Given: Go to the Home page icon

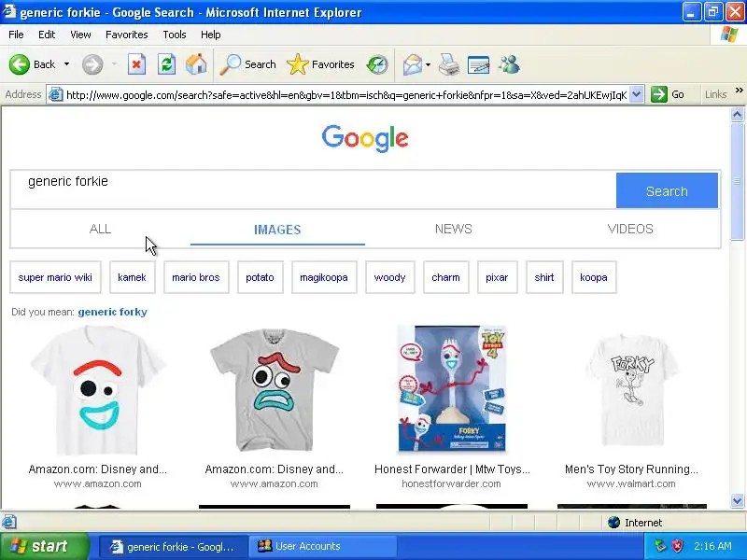Looking at the screenshot, I should (x=196, y=64).
